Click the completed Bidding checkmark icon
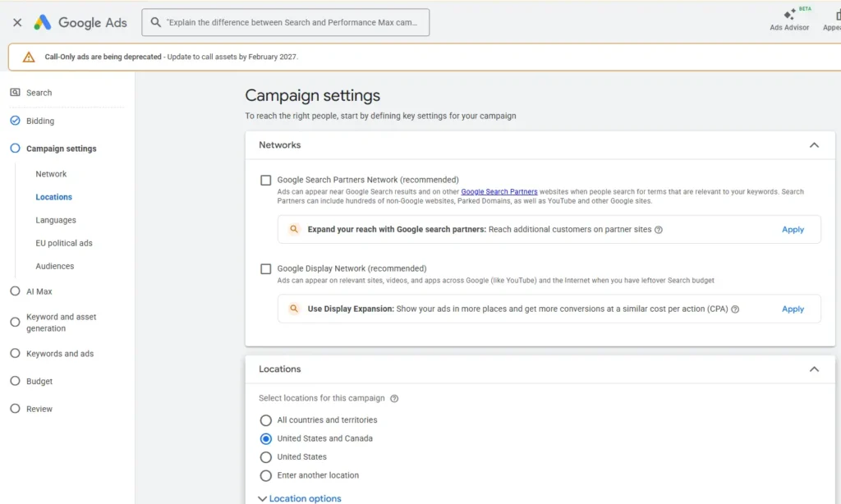 coord(15,121)
